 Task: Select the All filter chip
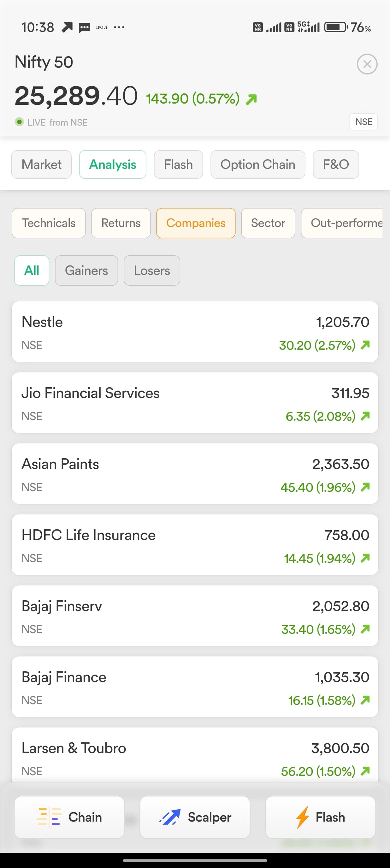pyautogui.click(x=32, y=271)
